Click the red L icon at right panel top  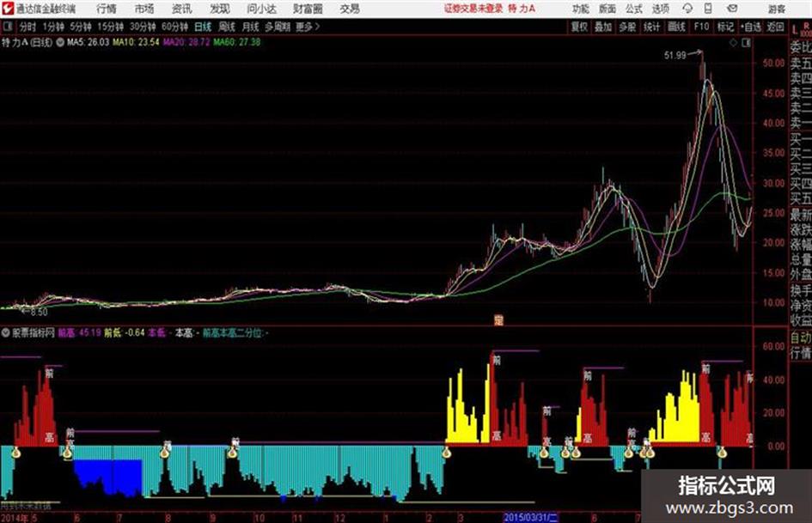click(x=795, y=29)
